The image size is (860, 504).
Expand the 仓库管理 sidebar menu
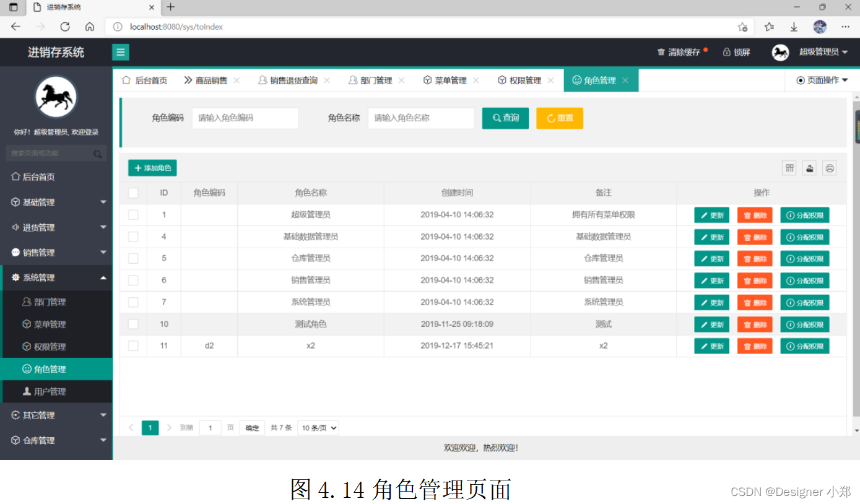point(56,440)
